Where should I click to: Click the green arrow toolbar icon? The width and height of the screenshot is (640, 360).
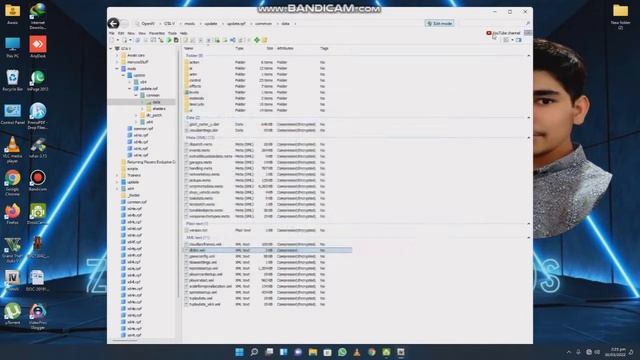pyautogui.click(x=169, y=40)
